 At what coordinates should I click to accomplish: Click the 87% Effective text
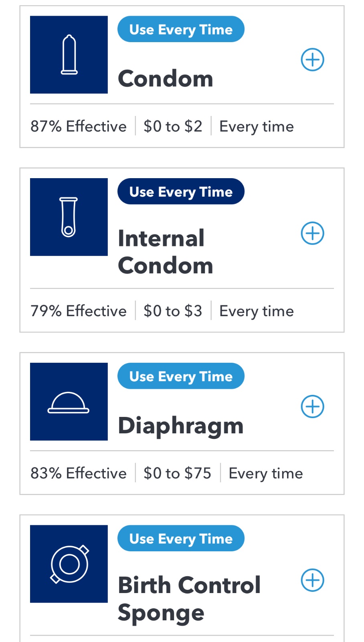pyautogui.click(x=79, y=126)
